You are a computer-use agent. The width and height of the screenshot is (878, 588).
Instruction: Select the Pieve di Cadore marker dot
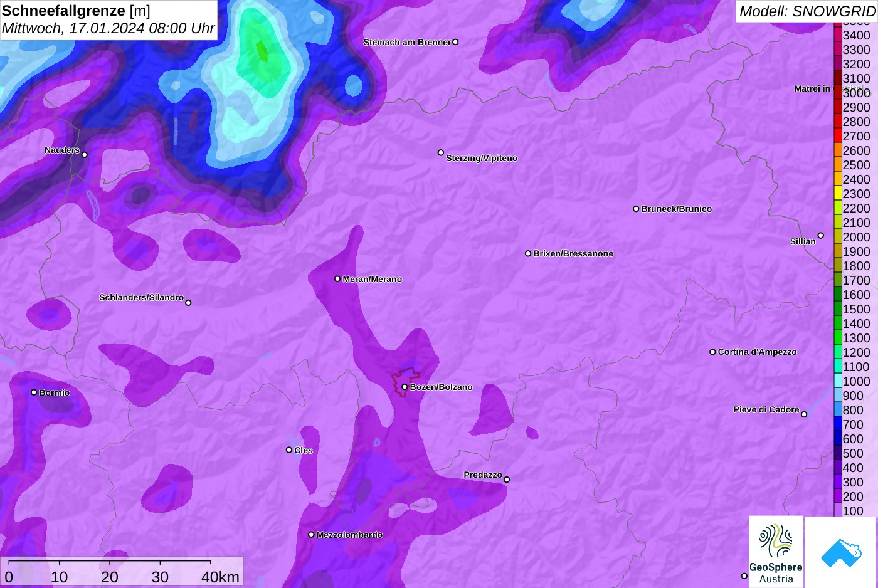point(804,414)
